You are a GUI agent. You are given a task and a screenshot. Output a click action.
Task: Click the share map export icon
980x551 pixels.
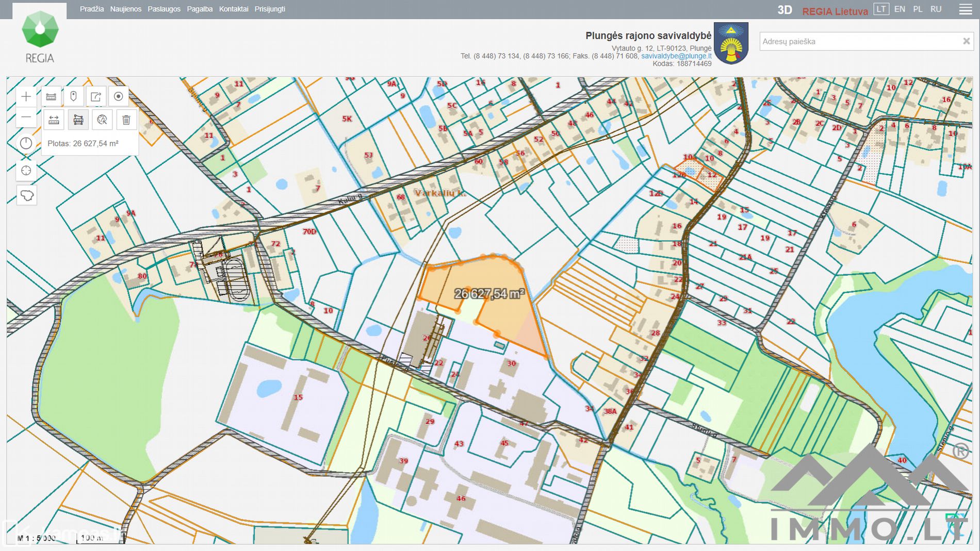pos(96,96)
